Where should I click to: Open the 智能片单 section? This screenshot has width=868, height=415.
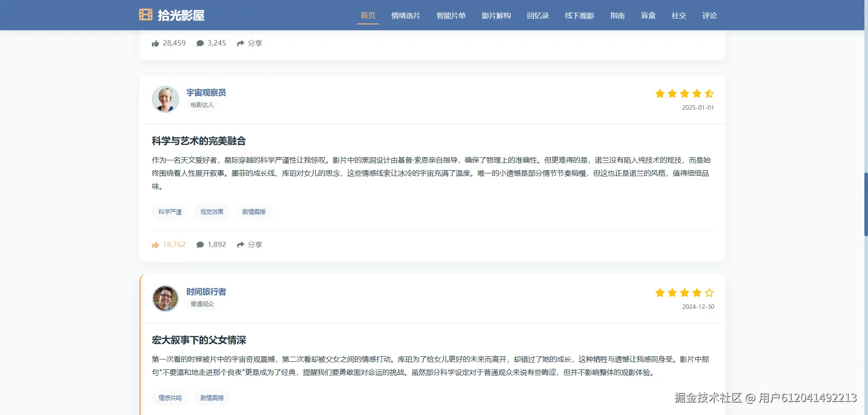tap(451, 15)
